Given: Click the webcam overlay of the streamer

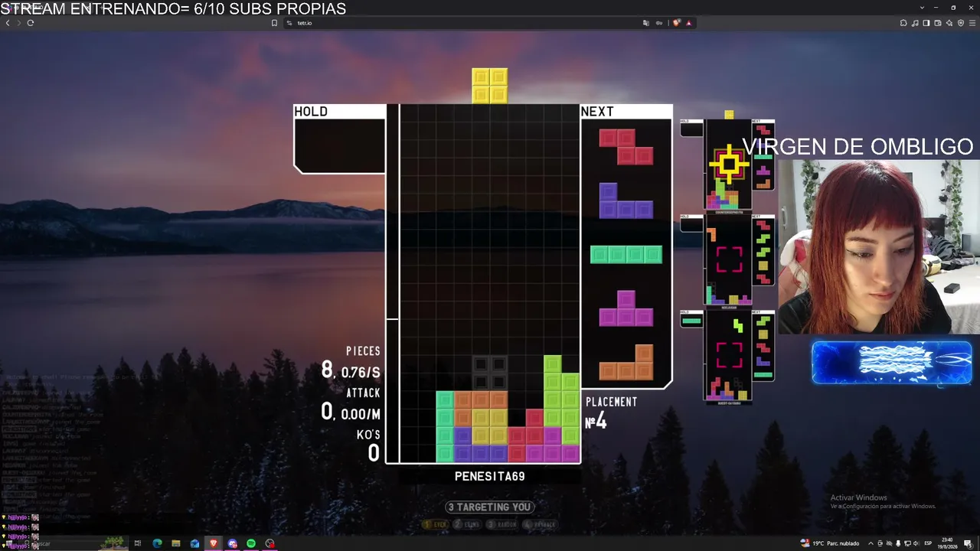Looking at the screenshot, I should [879, 246].
